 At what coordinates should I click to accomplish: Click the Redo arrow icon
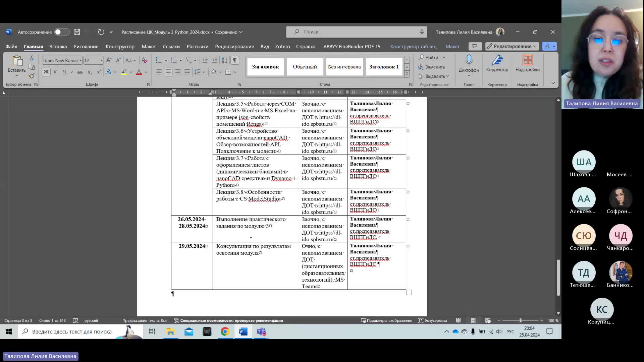click(101, 32)
